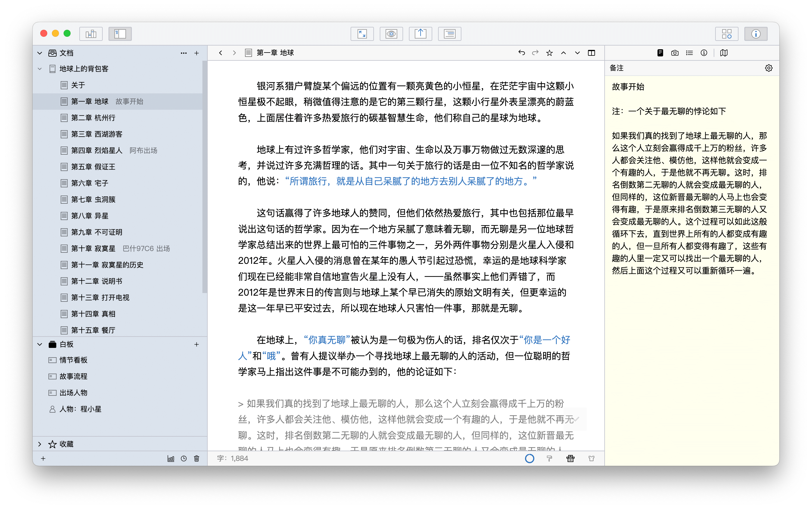Open the 关于 document

pos(117,85)
